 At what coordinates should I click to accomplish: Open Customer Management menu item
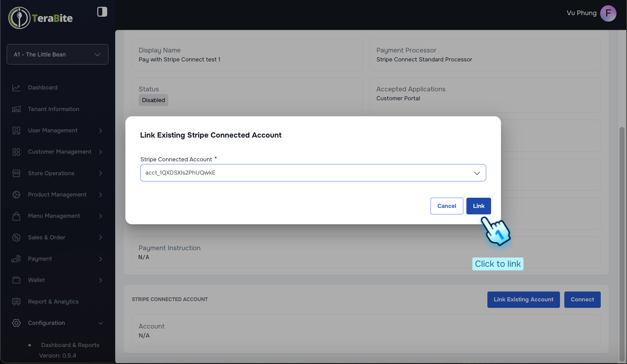click(60, 152)
